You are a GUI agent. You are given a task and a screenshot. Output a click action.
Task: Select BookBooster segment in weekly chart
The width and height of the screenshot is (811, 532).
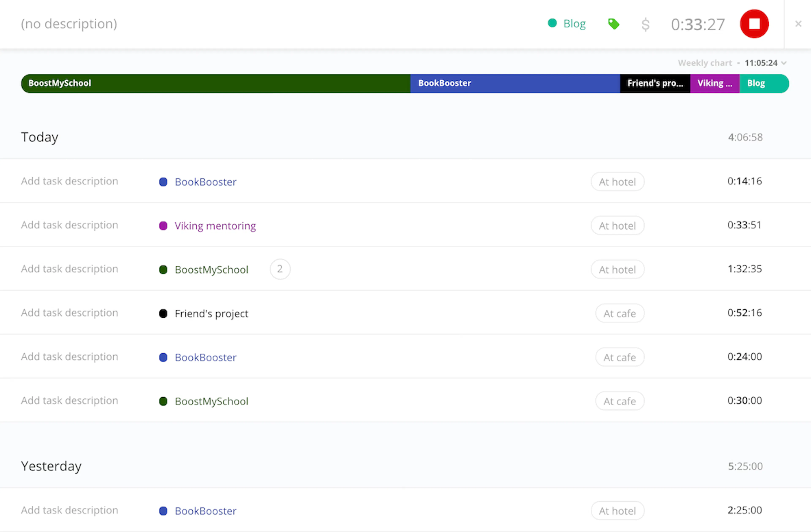coord(515,83)
